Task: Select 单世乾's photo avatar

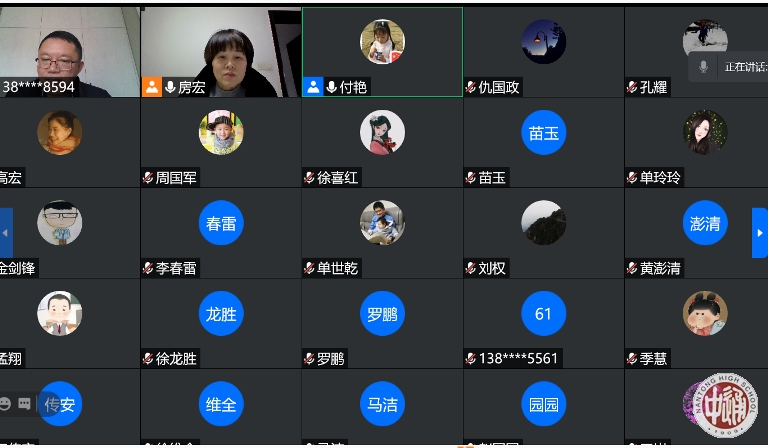Action: [x=382, y=223]
